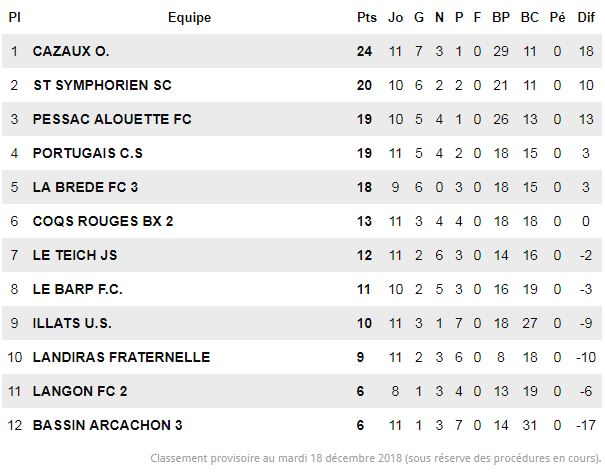The width and height of the screenshot is (605, 474).
Task: Click the COQS ROUGES BX 2 row
Action: click(302, 221)
